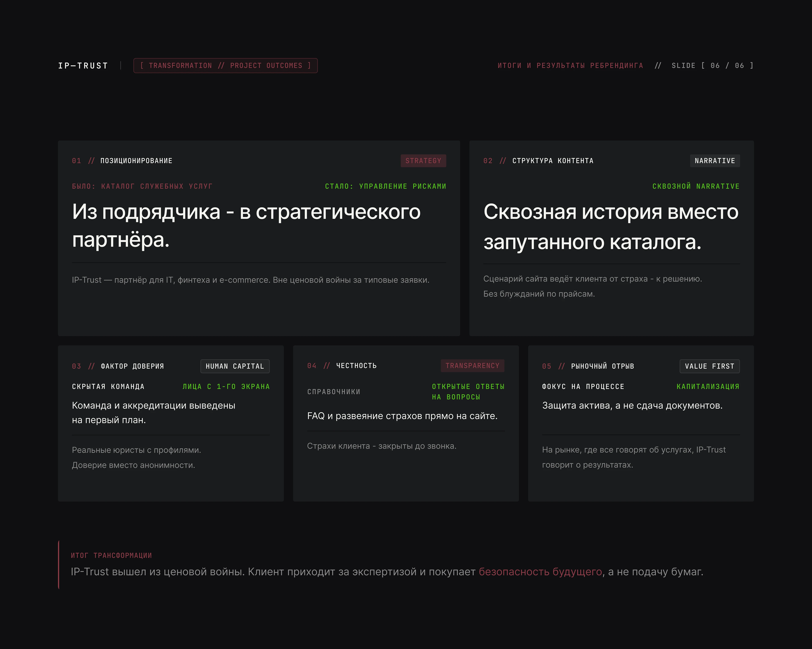This screenshot has width=812, height=649.
Task: Click the highlighted phrase 'безопасность будущего'
Action: [540, 572]
